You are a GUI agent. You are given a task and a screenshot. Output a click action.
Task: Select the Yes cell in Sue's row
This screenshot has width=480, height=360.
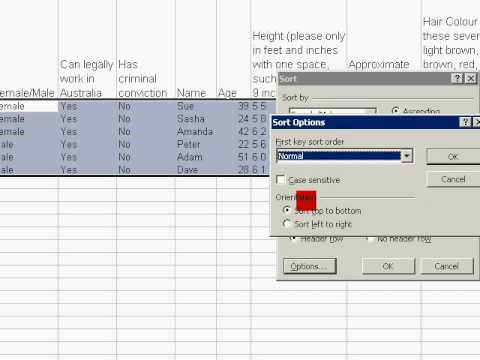click(87, 106)
